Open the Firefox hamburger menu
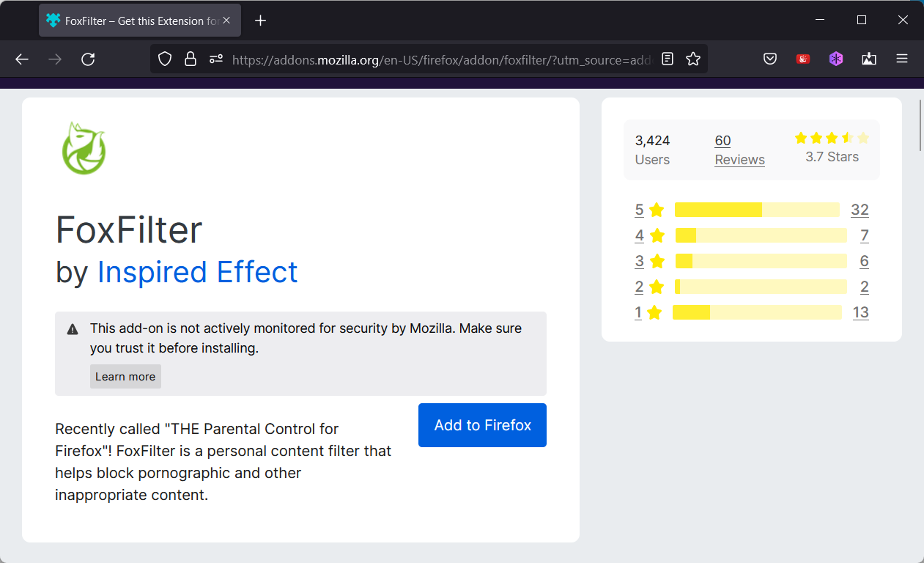924x563 pixels. click(902, 59)
